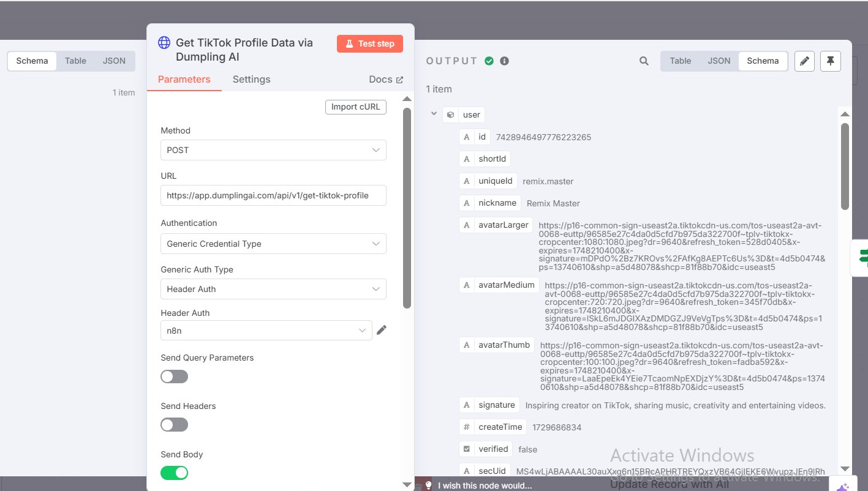The image size is (868, 491).
Task: Pin the output data
Action: (831, 61)
